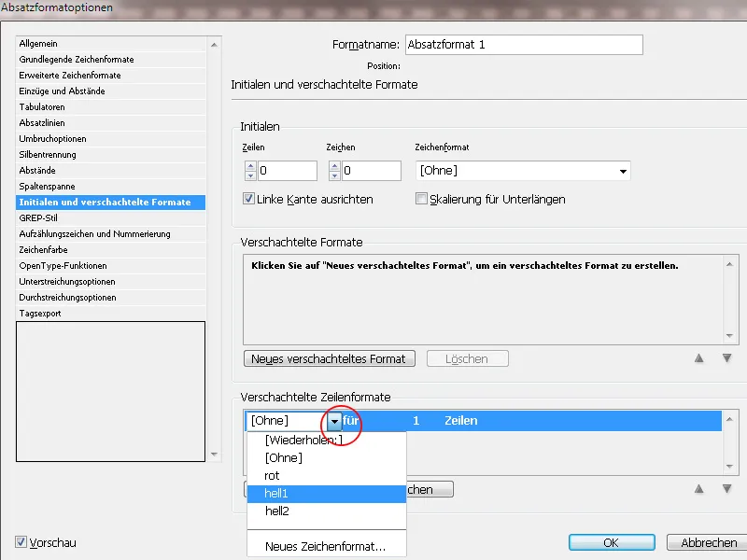Open Aufzählungszeichen und Nummerierung category
The width and height of the screenshot is (747, 560).
110,234
